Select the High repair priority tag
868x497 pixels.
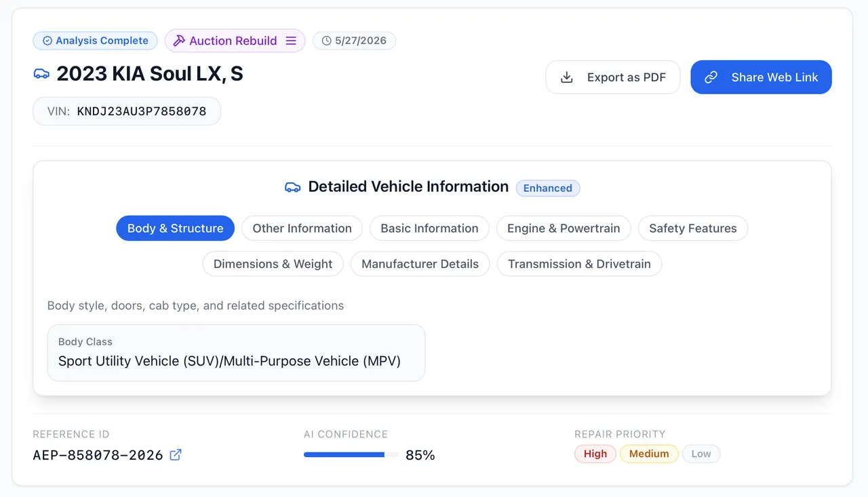coord(595,454)
